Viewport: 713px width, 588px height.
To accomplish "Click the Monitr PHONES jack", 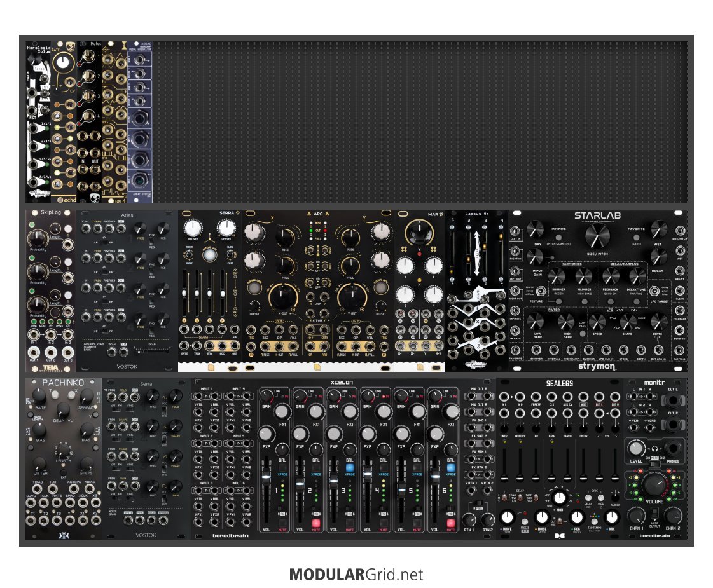I will coord(673,449).
